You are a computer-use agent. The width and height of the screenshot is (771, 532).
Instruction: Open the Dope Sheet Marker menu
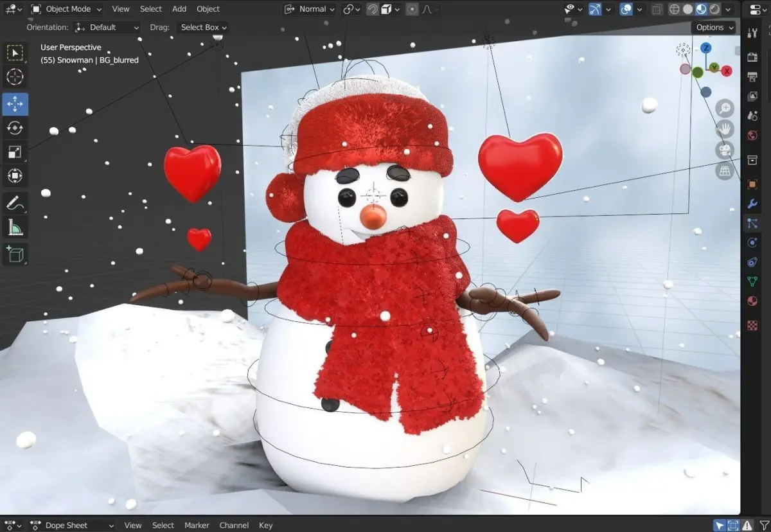point(197,525)
